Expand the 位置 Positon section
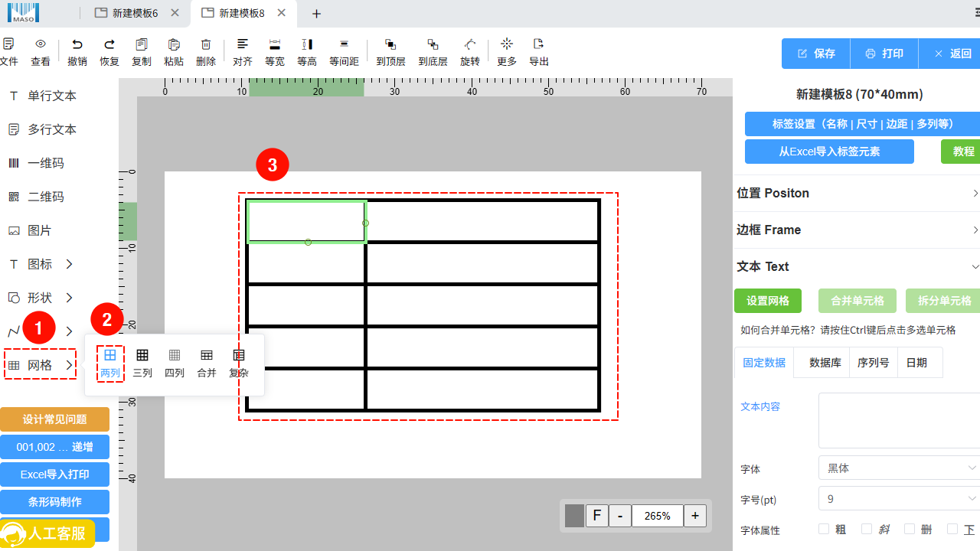 pos(857,194)
